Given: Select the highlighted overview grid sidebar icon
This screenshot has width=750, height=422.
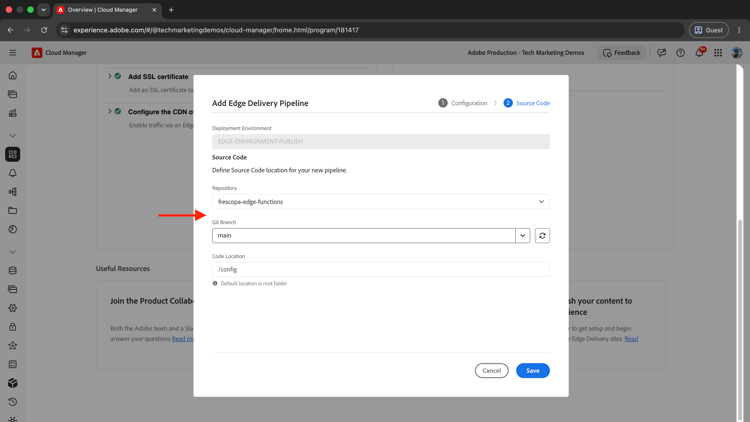Looking at the screenshot, I should tap(12, 154).
